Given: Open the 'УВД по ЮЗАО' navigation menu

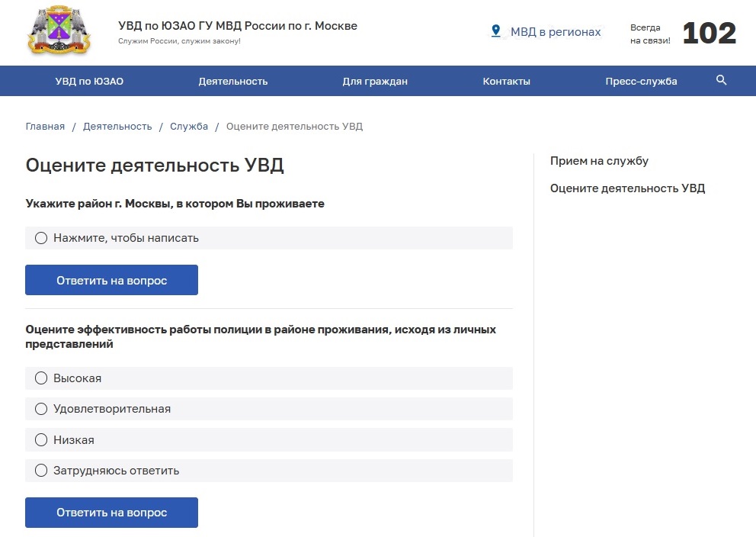Looking at the screenshot, I should point(89,82).
